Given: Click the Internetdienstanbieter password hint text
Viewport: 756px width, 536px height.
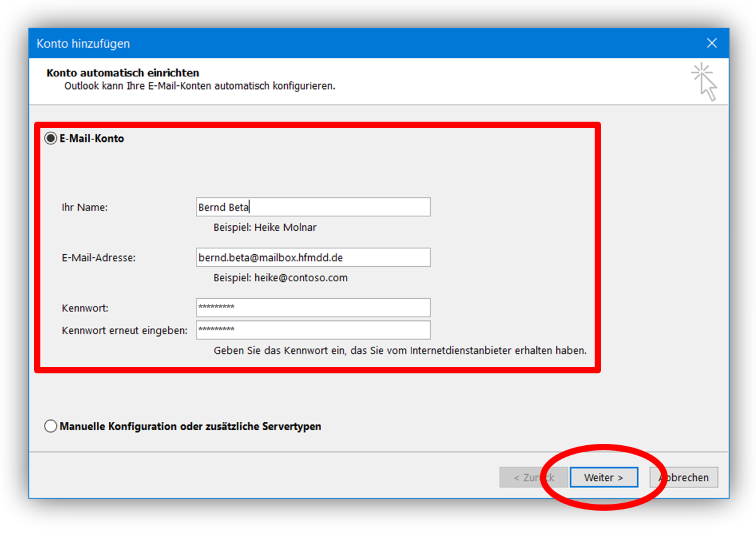Looking at the screenshot, I should [x=400, y=350].
